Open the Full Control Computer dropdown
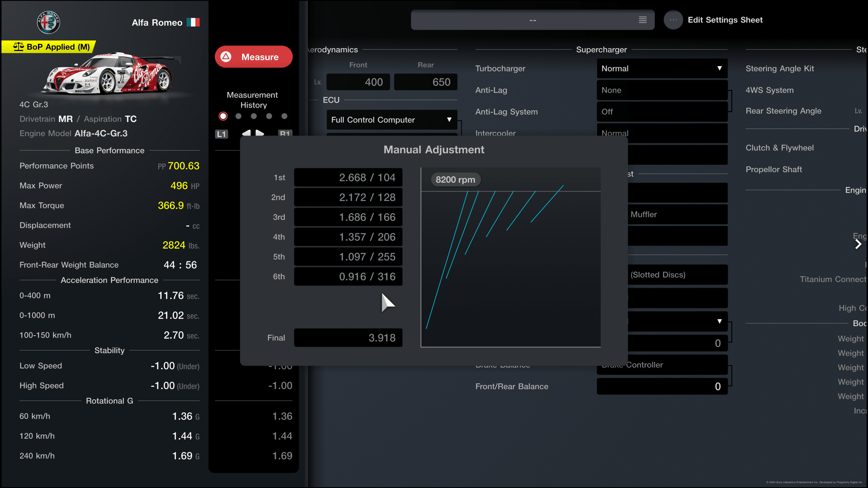This screenshot has height=488, width=868. point(392,120)
